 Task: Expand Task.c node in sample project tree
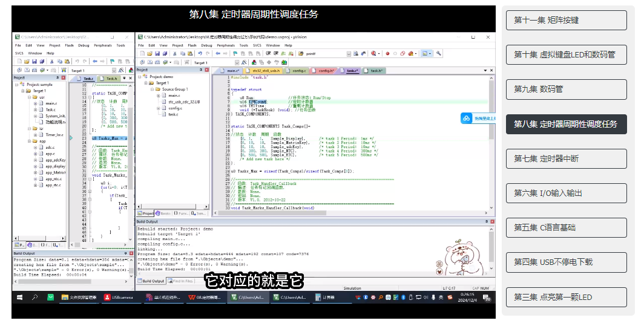click(35, 110)
